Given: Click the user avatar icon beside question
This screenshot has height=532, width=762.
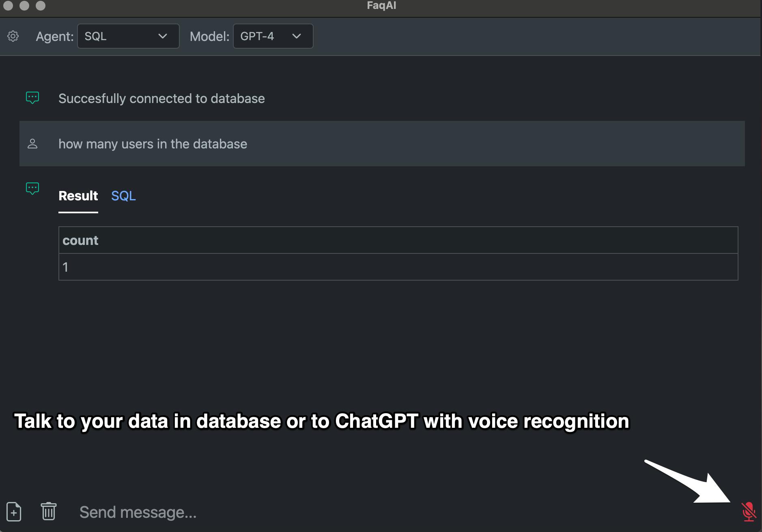Looking at the screenshot, I should point(32,144).
